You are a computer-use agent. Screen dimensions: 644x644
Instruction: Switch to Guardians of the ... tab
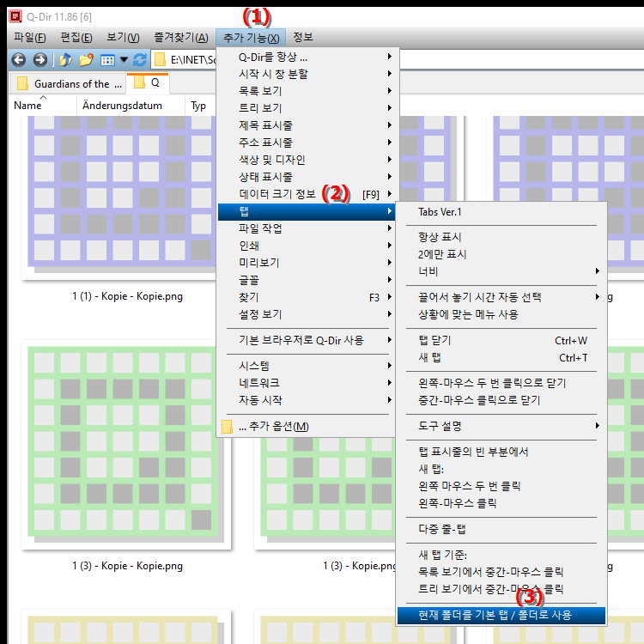pos(68,84)
